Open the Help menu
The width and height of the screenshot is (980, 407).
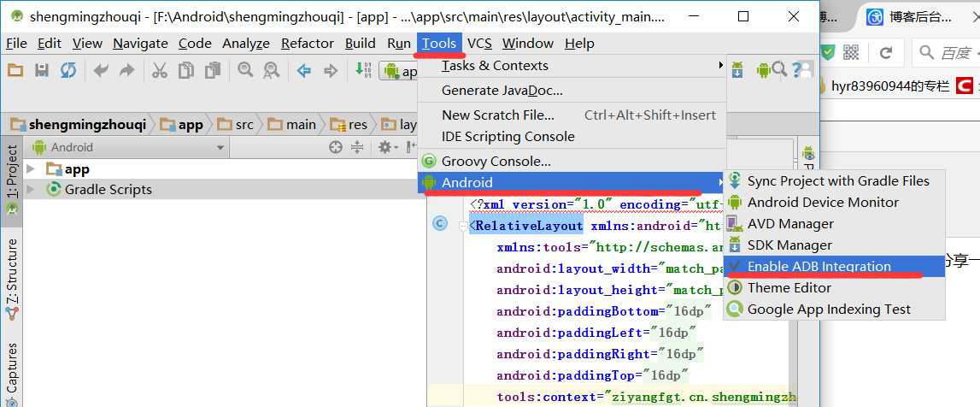pyautogui.click(x=579, y=43)
